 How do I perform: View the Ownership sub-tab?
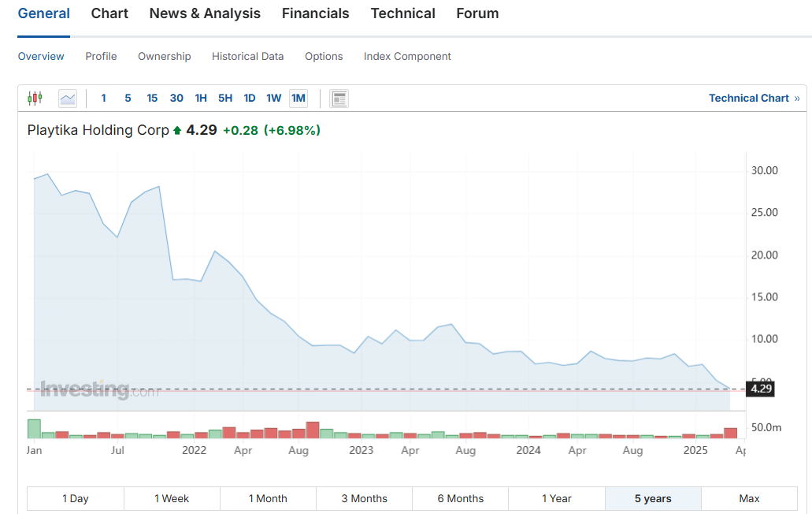(x=164, y=57)
